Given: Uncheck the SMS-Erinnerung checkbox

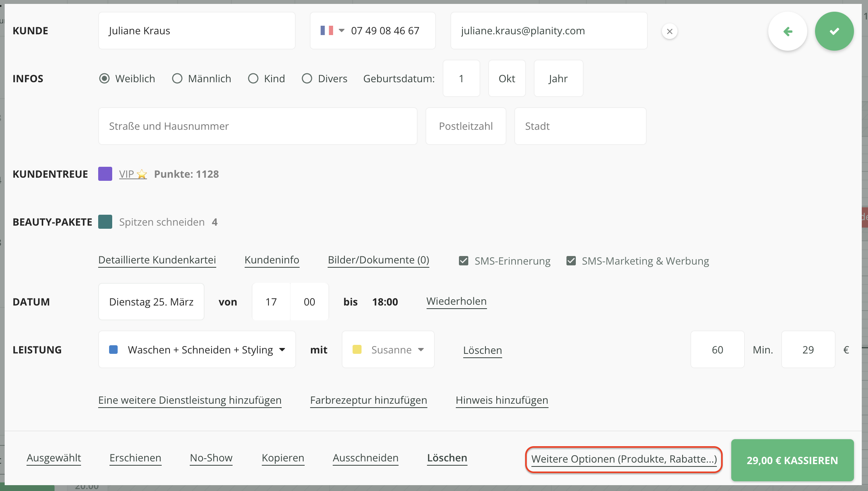Looking at the screenshot, I should click(464, 261).
